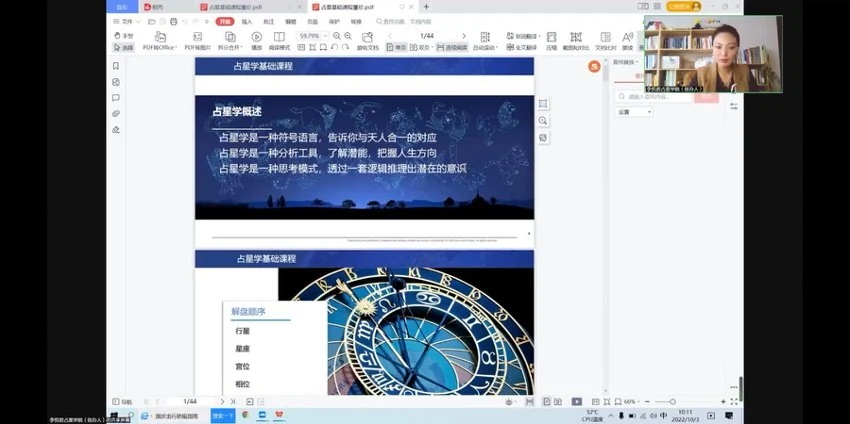This screenshot has width=850, height=424.
Task: Open bookmarks panel in left sidebar
Action: [115, 66]
